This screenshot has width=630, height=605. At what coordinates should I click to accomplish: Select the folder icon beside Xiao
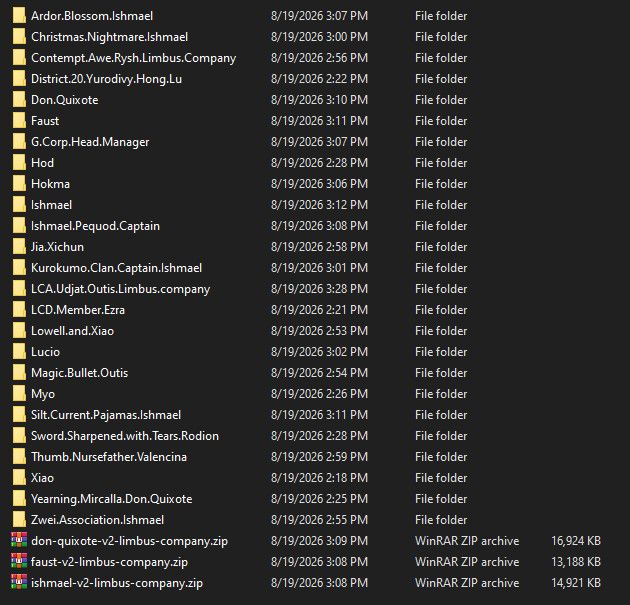click(19, 477)
